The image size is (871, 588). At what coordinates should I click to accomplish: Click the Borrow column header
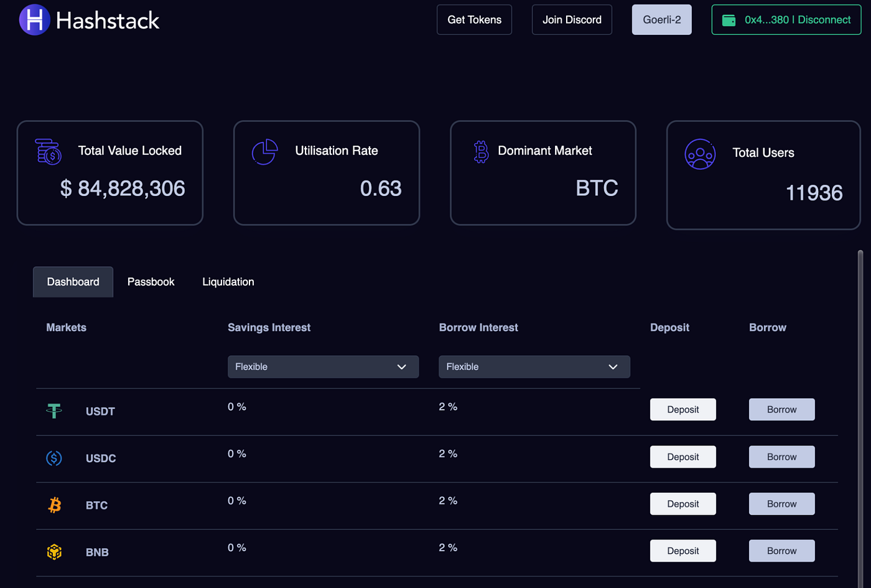[x=768, y=327]
